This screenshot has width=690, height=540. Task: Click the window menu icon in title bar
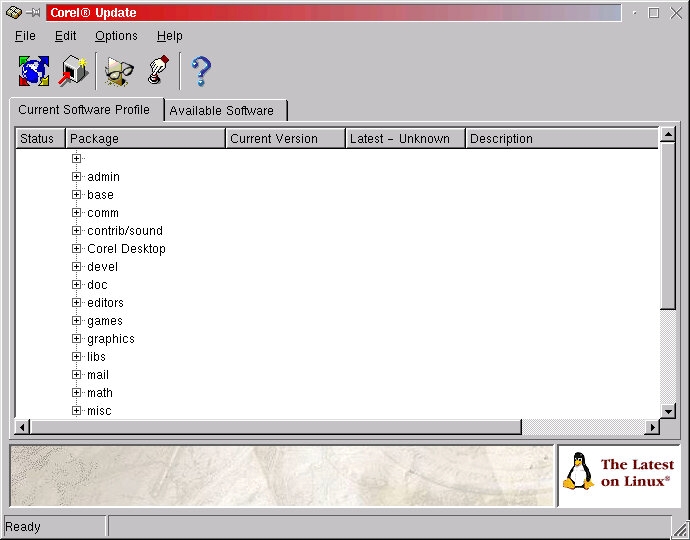click(x=13, y=13)
